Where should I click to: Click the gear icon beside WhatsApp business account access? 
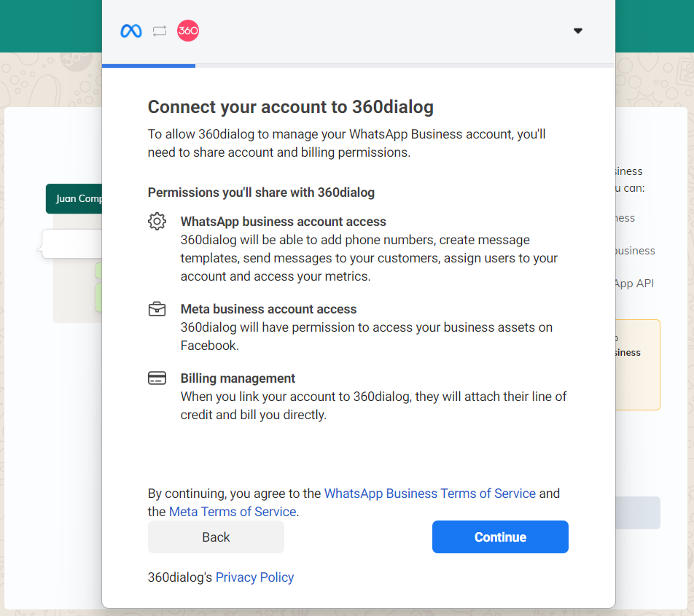pyautogui.click(x=157, y=222)
